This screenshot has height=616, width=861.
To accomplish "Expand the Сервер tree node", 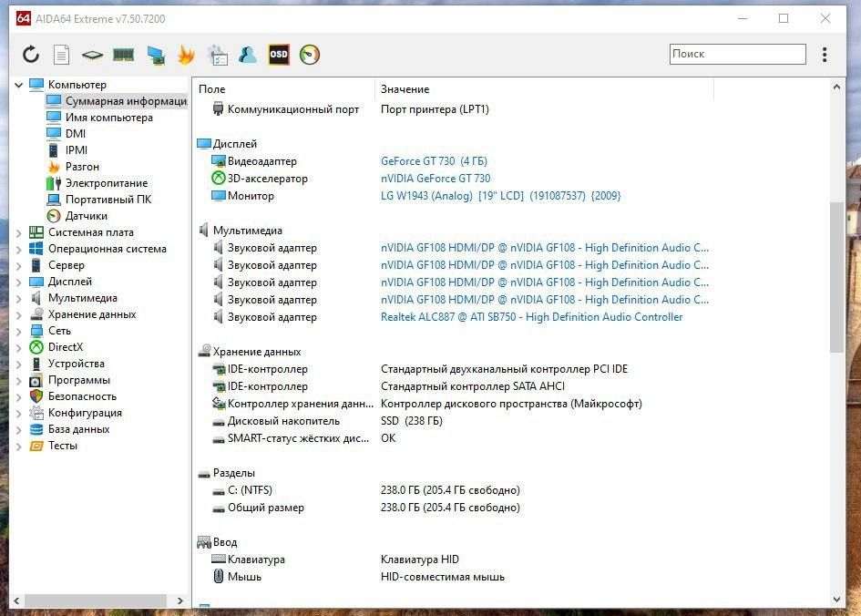I will point(18,266).
